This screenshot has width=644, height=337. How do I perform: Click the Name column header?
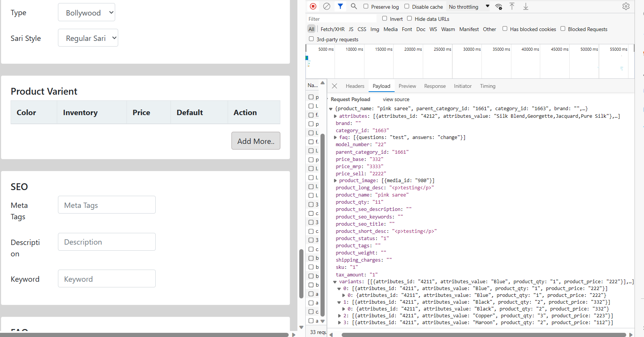[x=313, y=85]
